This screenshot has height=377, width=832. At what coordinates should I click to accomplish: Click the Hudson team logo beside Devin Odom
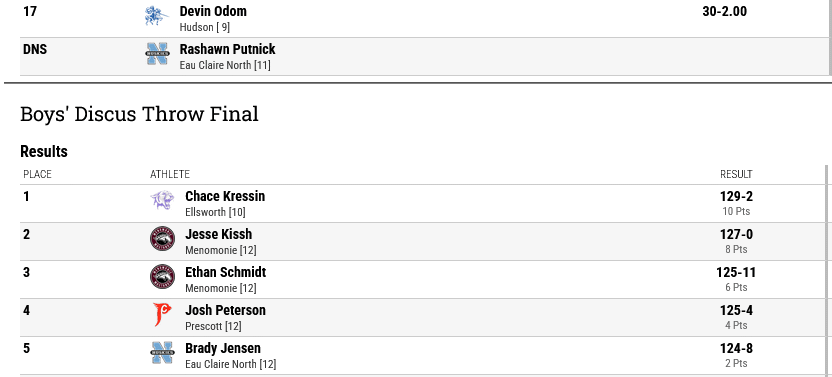[157, 16]
